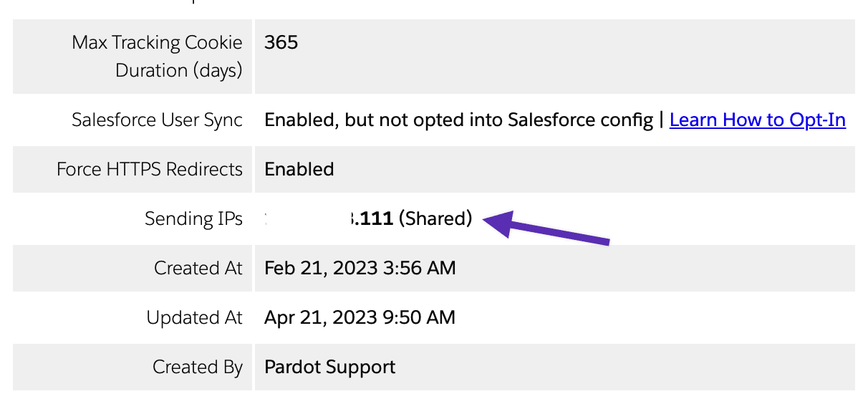Select the 365 cookie duration value
The image size is (868, 404).
281,43
